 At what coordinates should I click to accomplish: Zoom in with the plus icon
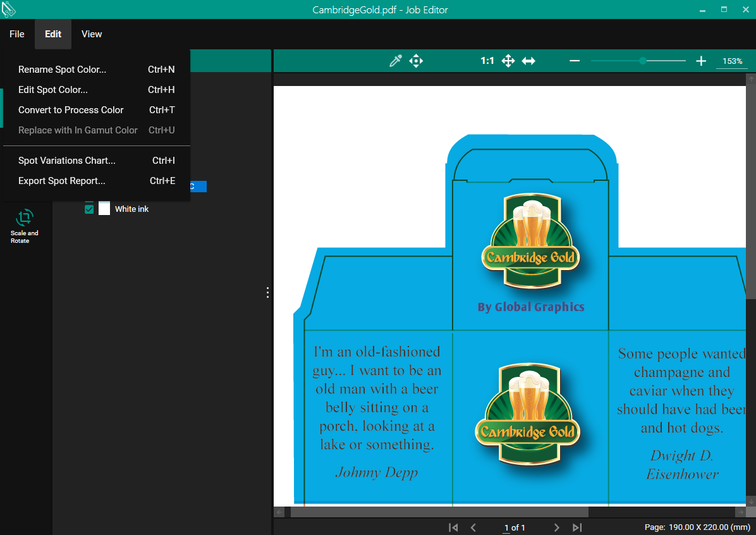[700, 61]
